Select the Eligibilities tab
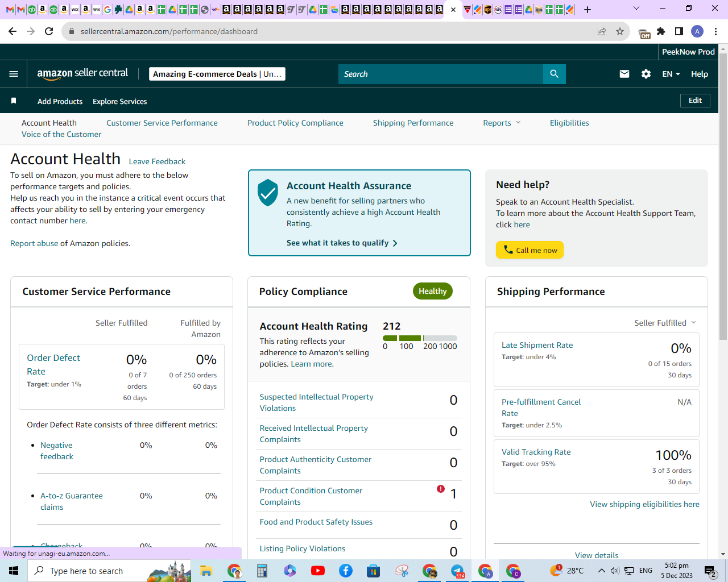The height and width of the screenshot is (582, 728). pyautogui.click(x=569, y=123)
